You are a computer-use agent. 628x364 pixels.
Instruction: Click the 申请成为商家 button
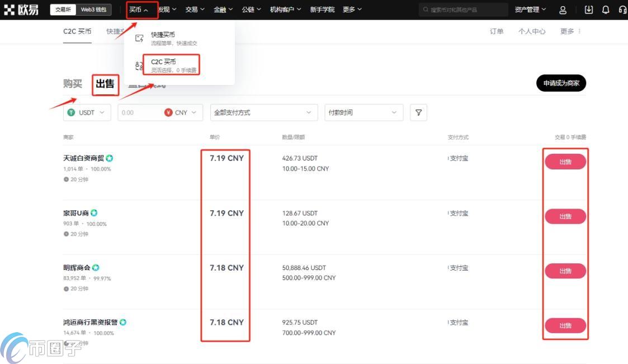click(x=561, y=83)
